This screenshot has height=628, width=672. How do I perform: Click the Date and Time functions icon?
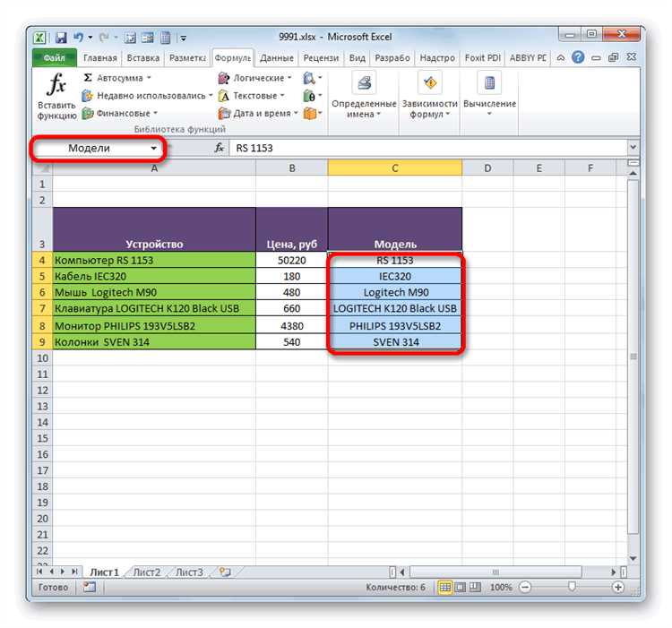[x=224, y=113]
